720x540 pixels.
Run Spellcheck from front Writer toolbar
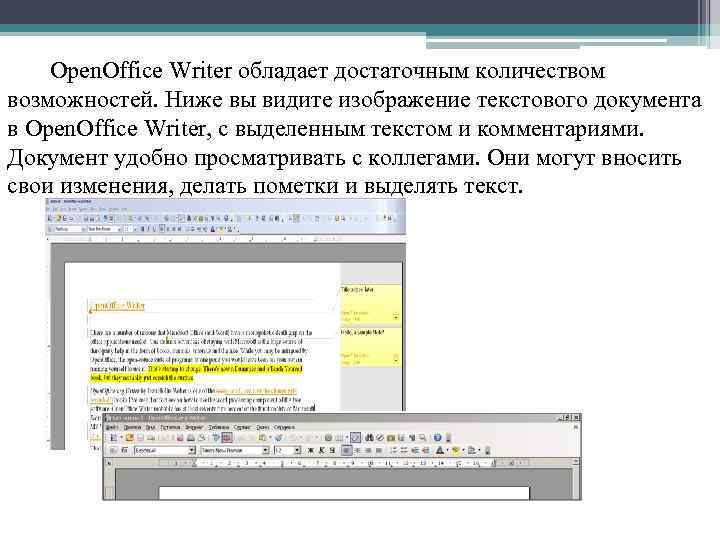point(216,438)
